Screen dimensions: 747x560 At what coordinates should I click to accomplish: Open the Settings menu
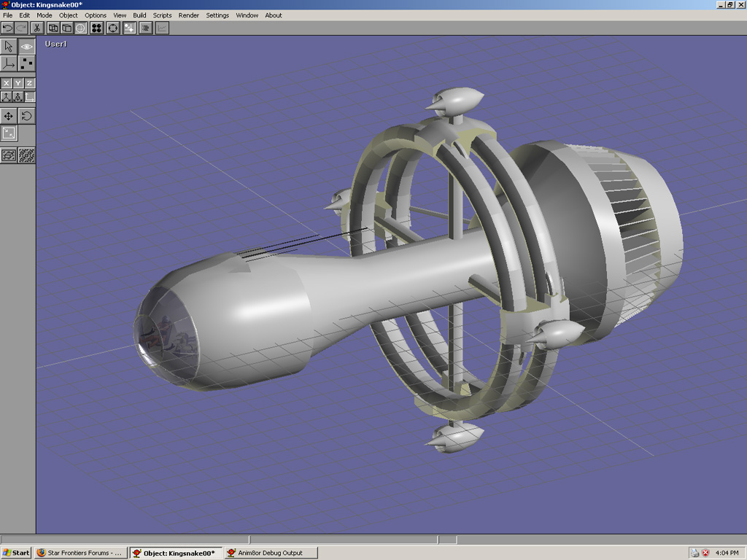[217, 15]
